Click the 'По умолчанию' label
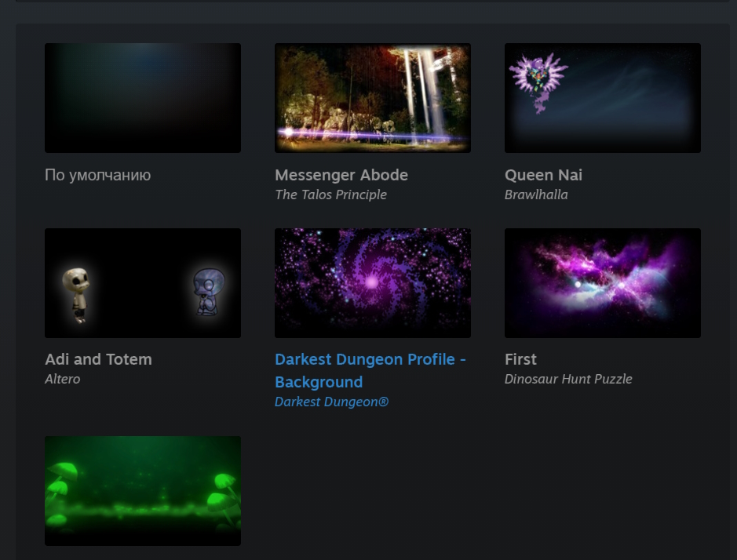This screenshot has height=560, width=737. click(98, 175)
